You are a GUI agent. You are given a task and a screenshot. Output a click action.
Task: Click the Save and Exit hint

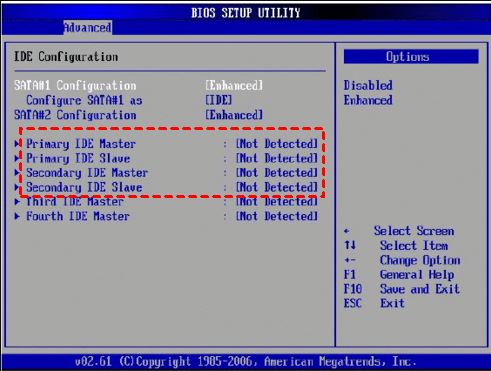tap(420, 289)
